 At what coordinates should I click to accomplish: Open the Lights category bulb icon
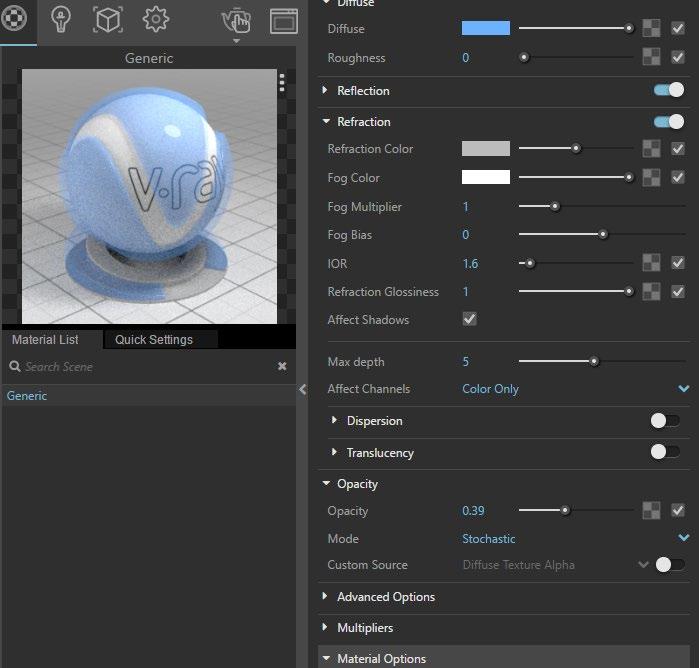[x=61, y=20]
